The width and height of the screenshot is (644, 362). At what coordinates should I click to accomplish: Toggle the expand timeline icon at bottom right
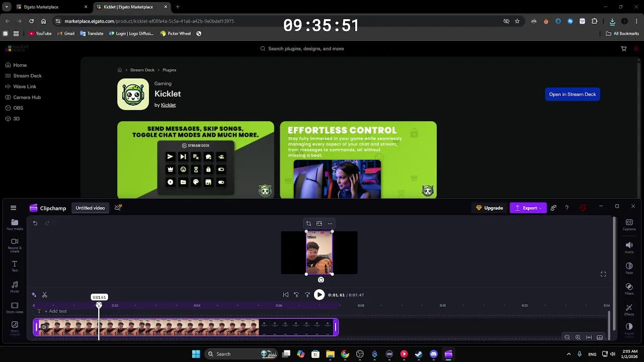coord(600,337)
